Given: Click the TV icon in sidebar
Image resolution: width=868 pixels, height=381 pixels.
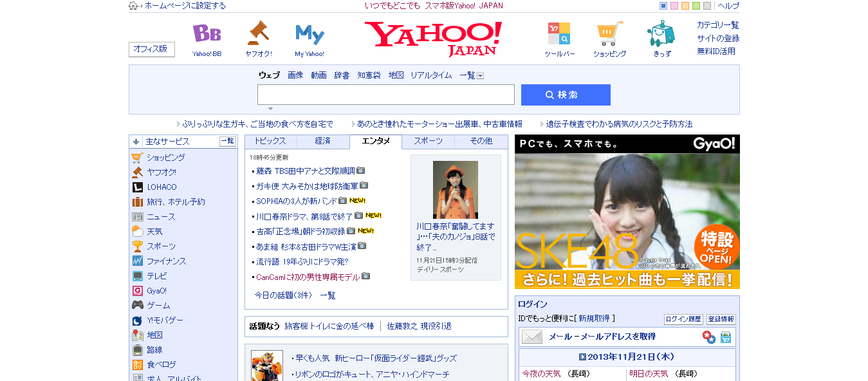Looking at the screenshot, I should click(137, 276).
